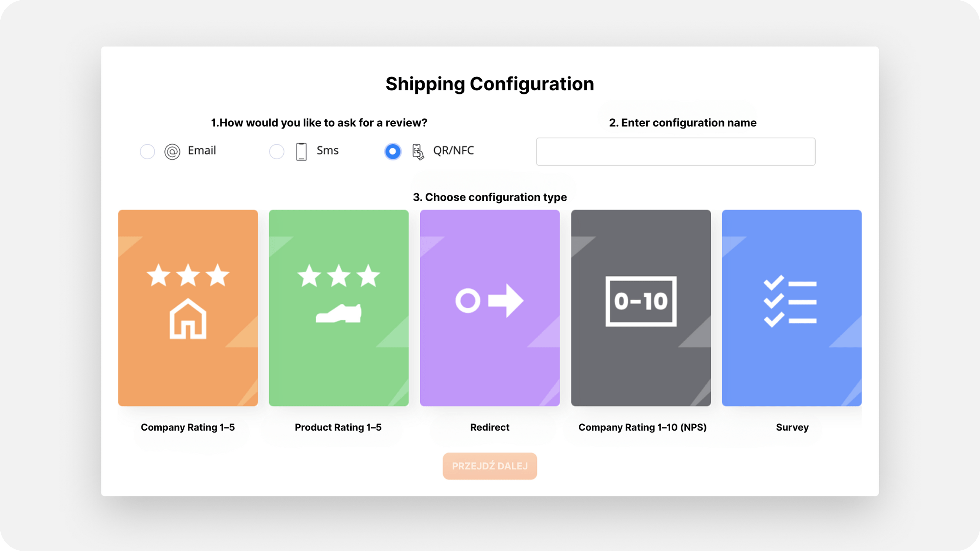The height and width of the screenshot is (551, 980).
Task: Click the Sms phone icon
Action: click(301, 151)
